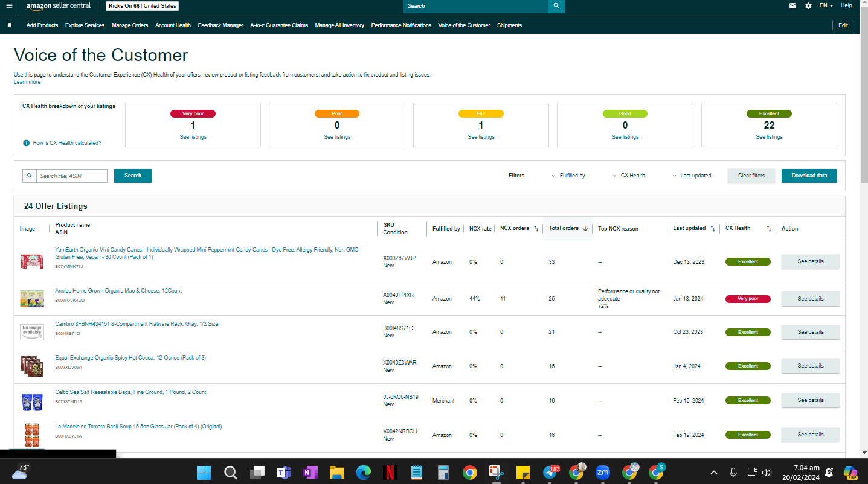Open the Fulfilled by filter dropdown
This screenshot has height=484, width=868.
568,176
